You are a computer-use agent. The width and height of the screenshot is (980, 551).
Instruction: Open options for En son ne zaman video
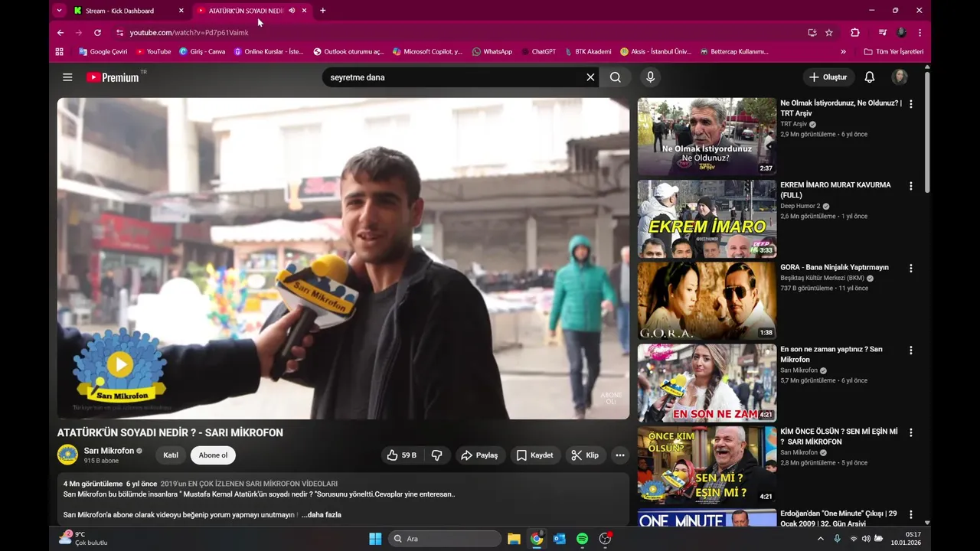coord(911,350)
